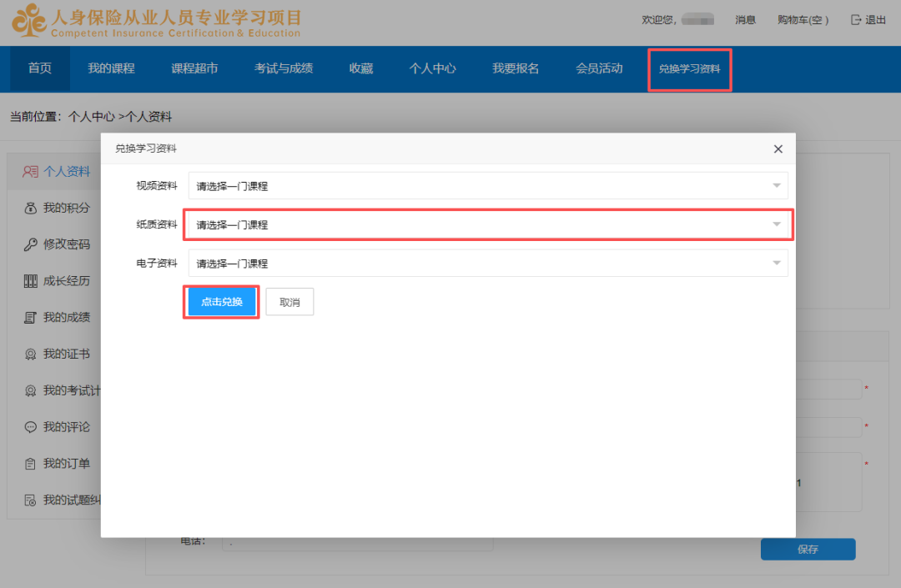Click the 退出 logout link
This screenshot has width=901, height=588.
coord(868,20)
